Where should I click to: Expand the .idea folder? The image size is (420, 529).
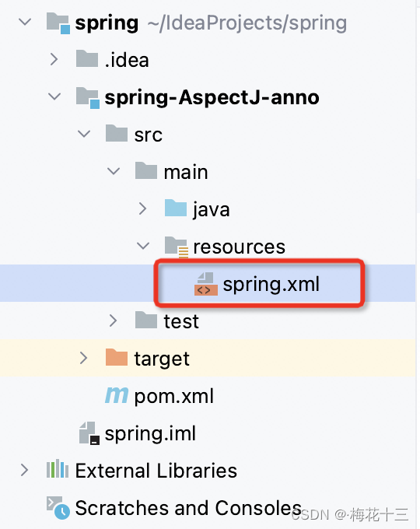point(54,59)
